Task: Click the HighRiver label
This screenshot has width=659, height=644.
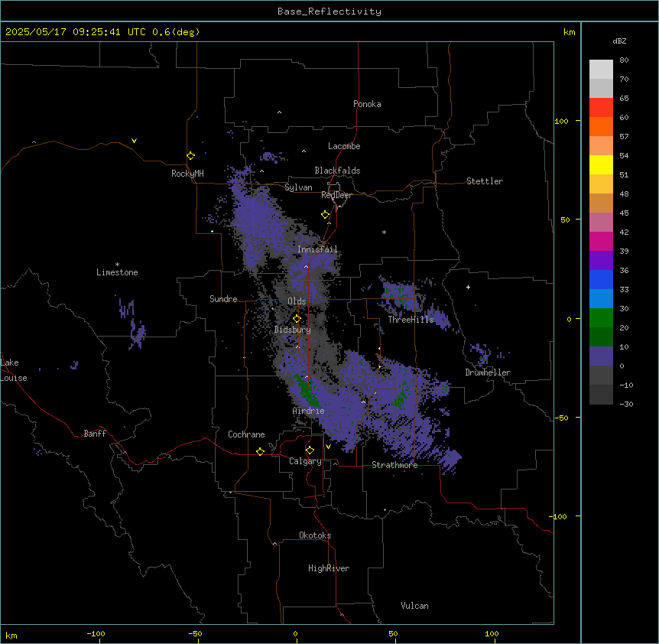Action: click(329, 568)
